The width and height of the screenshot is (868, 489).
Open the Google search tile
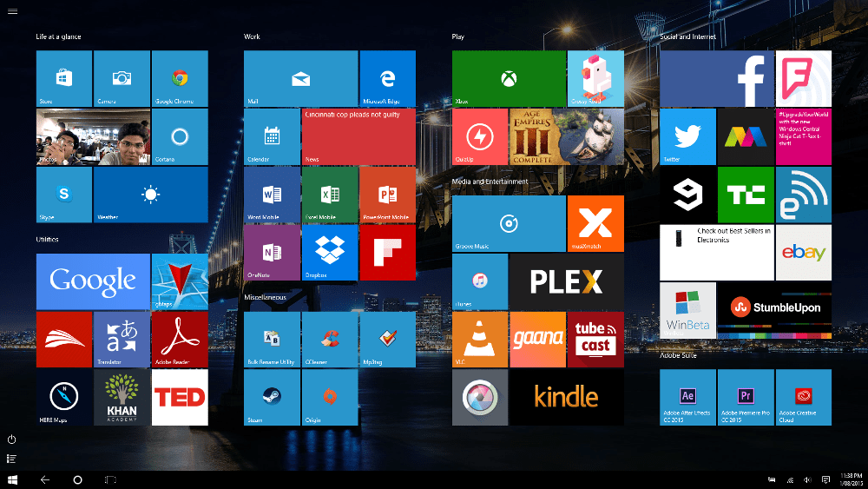[93, 282]
